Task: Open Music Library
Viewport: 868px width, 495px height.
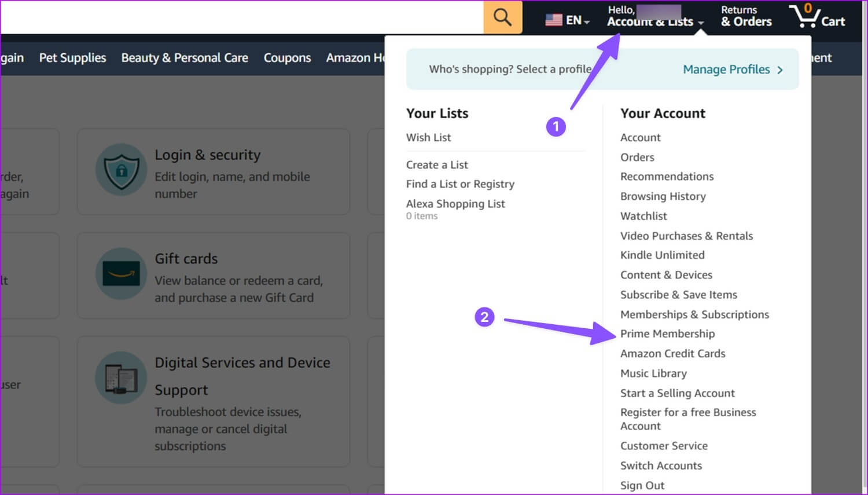Action: 653,373
